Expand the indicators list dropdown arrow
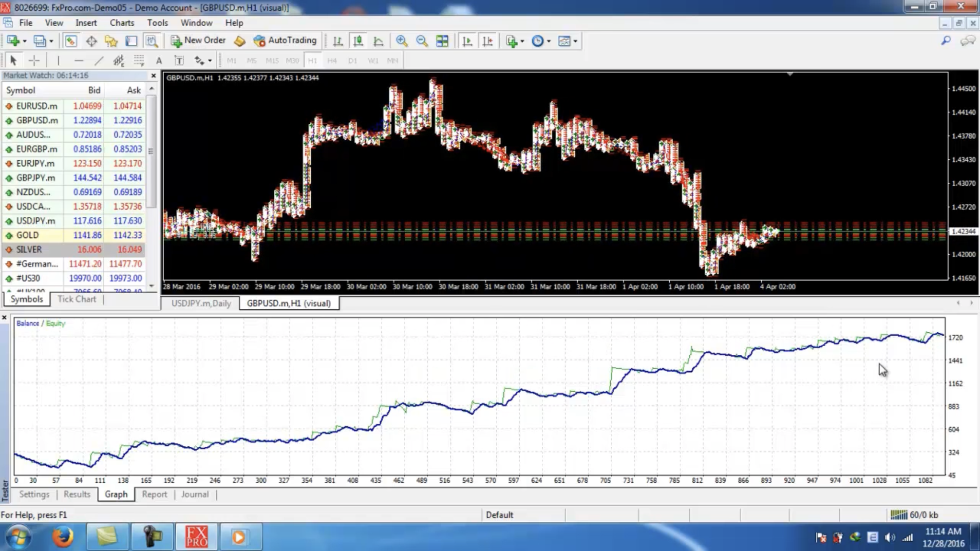The width and height of the screenshot is (980, 551). coord(522,41)
